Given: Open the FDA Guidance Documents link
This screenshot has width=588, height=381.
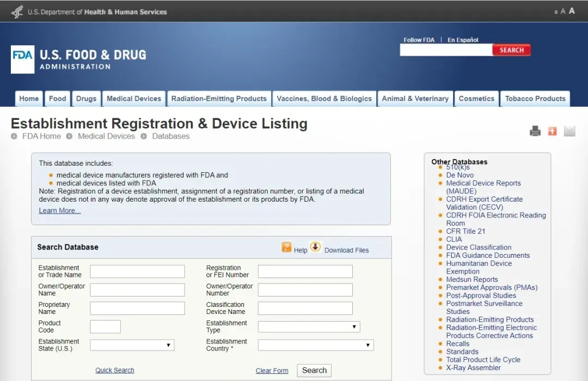Looking at the screenshot, I should click(x=488, y=255).
